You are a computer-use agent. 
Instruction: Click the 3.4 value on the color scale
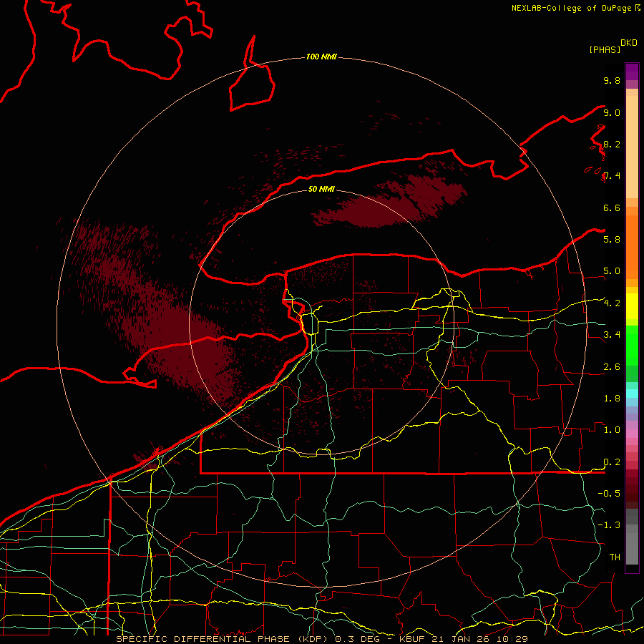[x=612, y=334]
